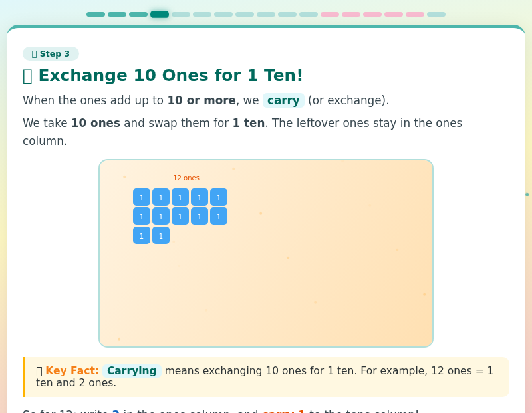The width and height of the screenshot is (532, 413).
Task: Click the hand emoji beside the heading
Action: (x=27, y=75)
